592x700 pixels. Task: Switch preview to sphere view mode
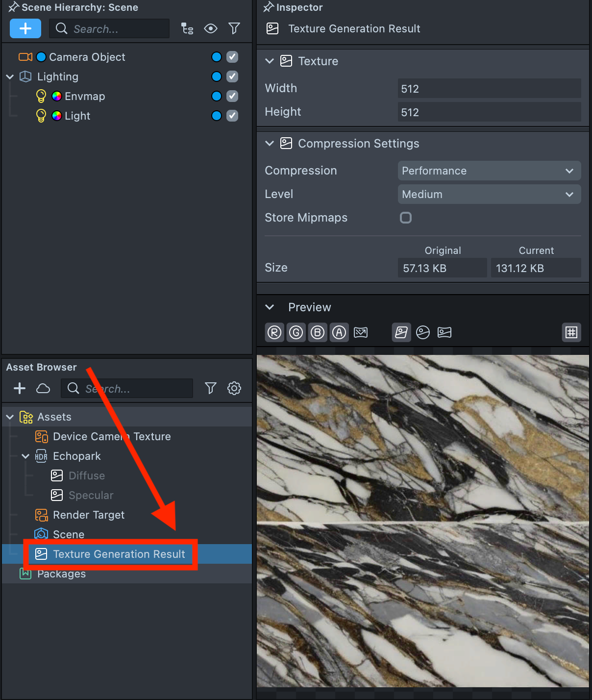(423, 332)
